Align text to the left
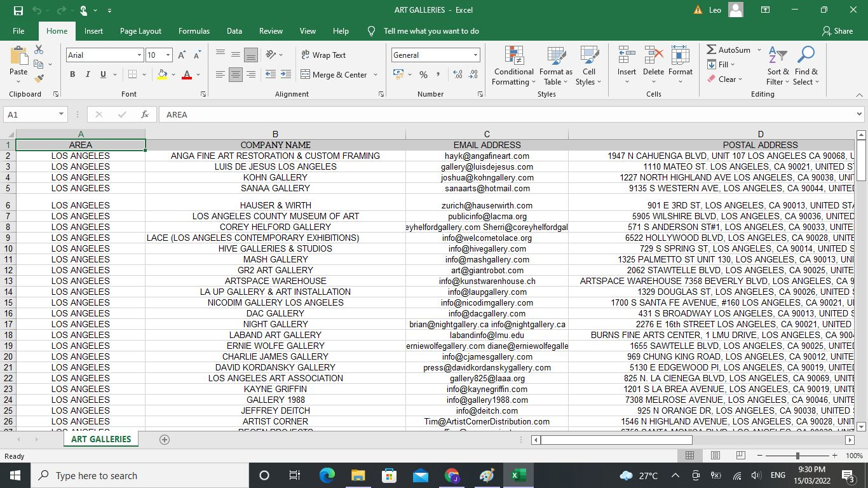This screenshot has height=488, width=868. (x=220, y=74)
